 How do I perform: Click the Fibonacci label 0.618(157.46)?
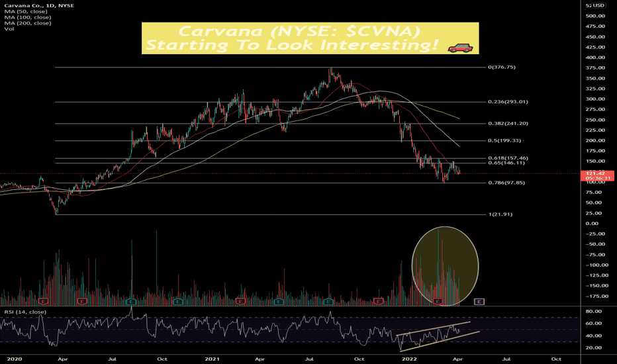[x=508, y=158]
